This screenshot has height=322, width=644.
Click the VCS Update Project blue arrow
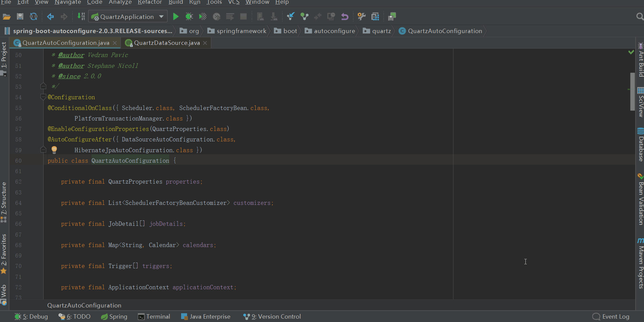tap(291, 16)
